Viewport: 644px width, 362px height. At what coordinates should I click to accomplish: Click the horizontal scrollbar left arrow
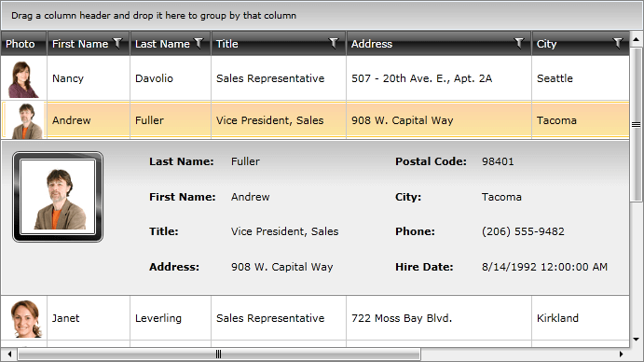[9, 354]
